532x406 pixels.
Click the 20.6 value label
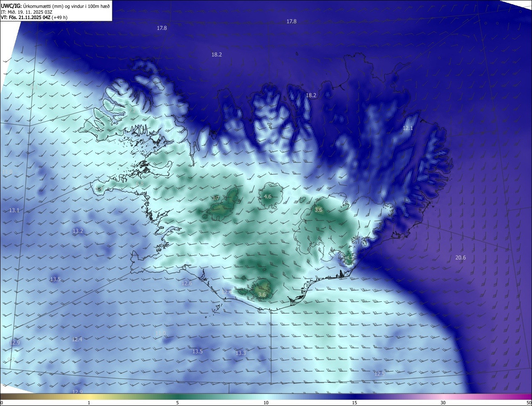pyautogui.click(x=461, y=258)
